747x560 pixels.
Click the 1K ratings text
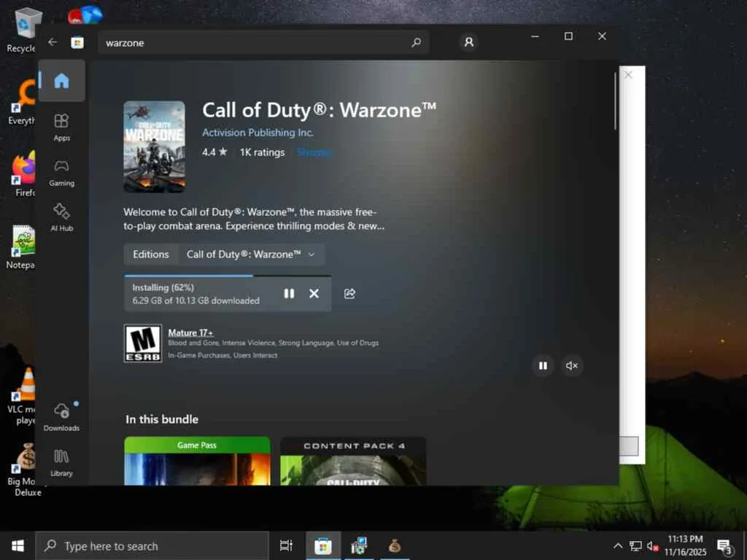click(262, 152)
